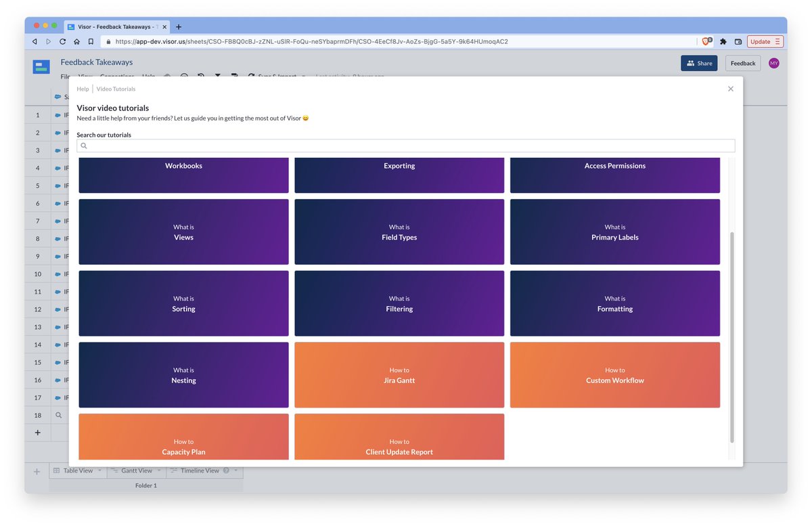Viewport: 812px width, 526px height.
Task: Click the Visor logo in the top left
Action: (41, 66)
